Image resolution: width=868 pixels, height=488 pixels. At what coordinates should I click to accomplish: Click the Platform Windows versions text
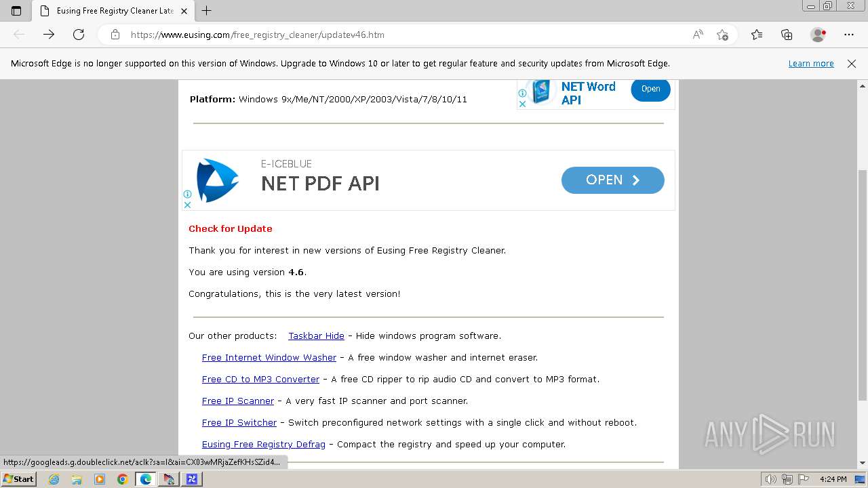[328, 99]
